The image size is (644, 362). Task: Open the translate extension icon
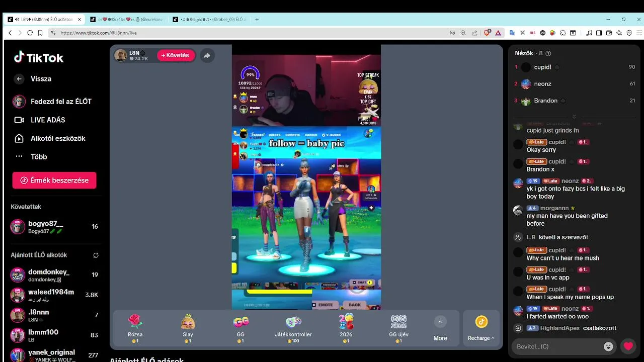(512, 33)
